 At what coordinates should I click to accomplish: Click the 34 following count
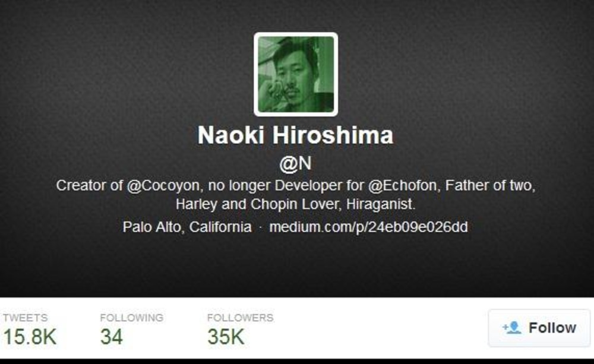pos(112,337)
